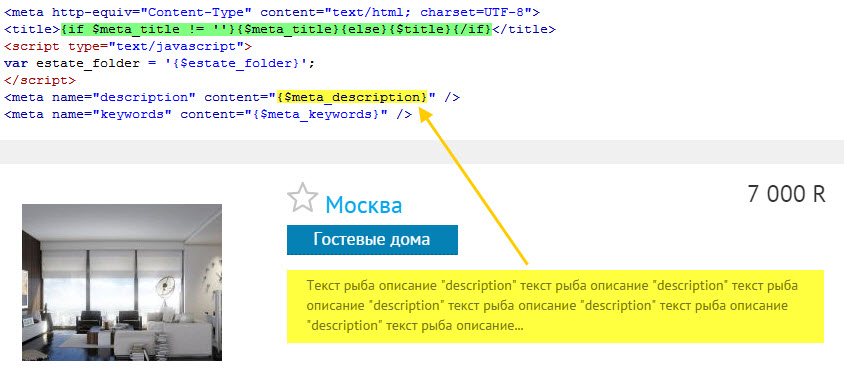
Task: Click the meta http-equiv Content-Type line
Action: click(272, 12)
